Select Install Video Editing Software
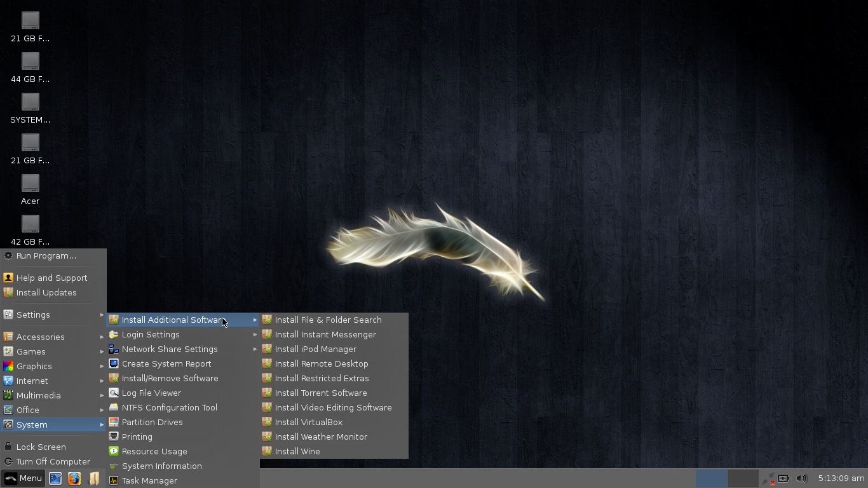This screenshot has height=488, width=868. pos(334,407)
